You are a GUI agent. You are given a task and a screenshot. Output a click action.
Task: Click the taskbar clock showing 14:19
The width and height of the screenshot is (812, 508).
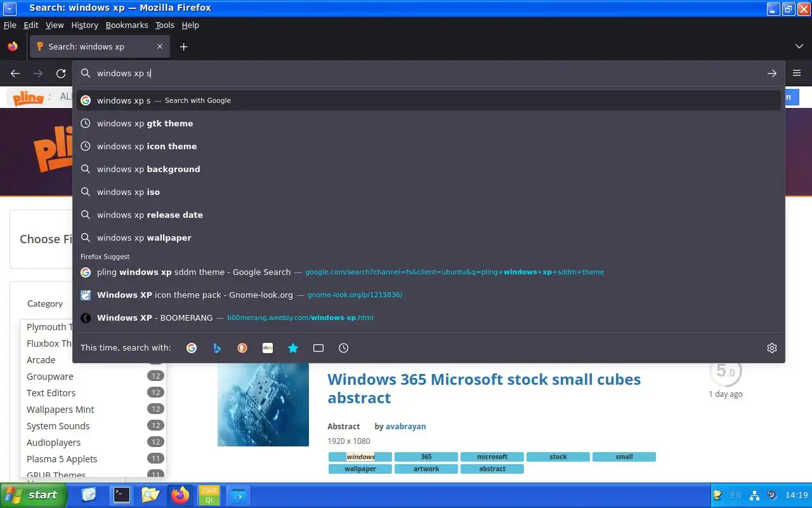796,495
